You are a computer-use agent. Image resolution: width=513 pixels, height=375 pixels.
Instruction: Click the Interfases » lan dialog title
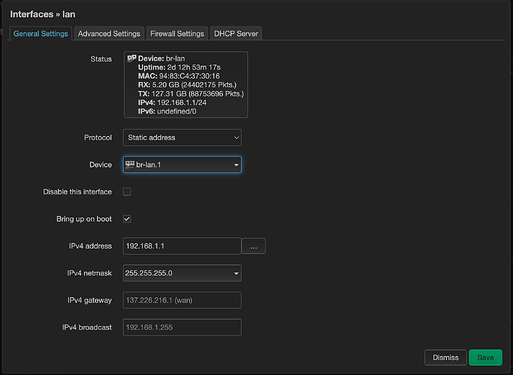pyautogui.click(x=43, y=14)
